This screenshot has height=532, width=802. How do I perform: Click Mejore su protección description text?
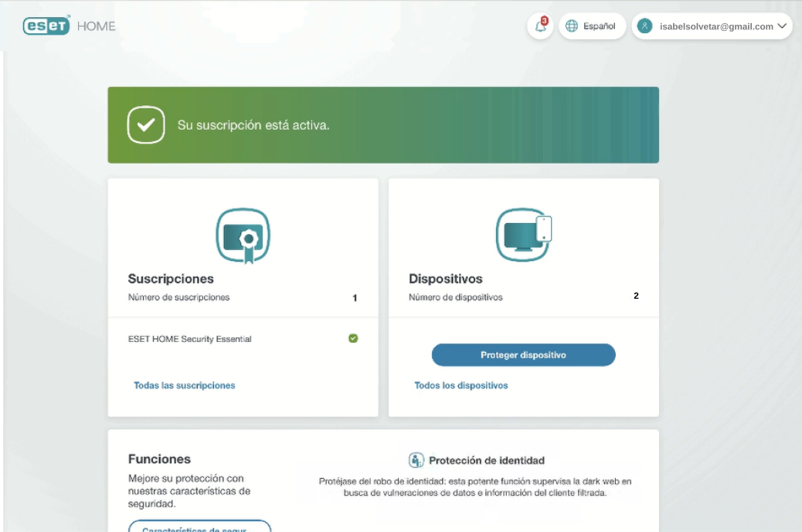[x=189, y=491]
